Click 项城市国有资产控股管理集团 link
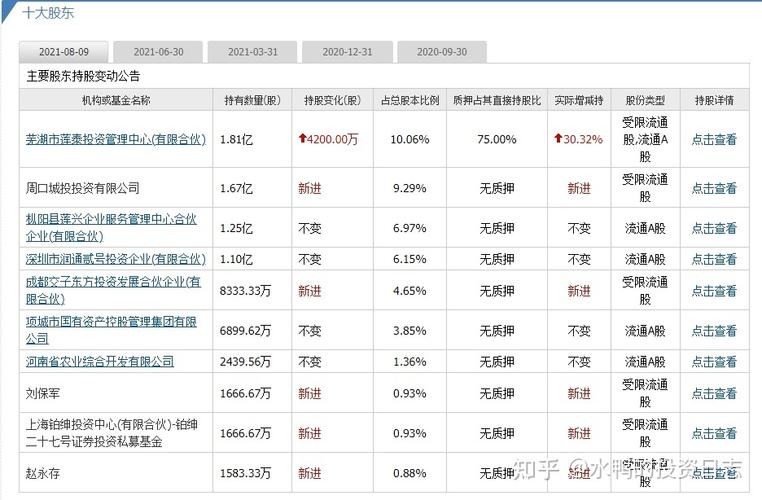 [x=111, y=330]
